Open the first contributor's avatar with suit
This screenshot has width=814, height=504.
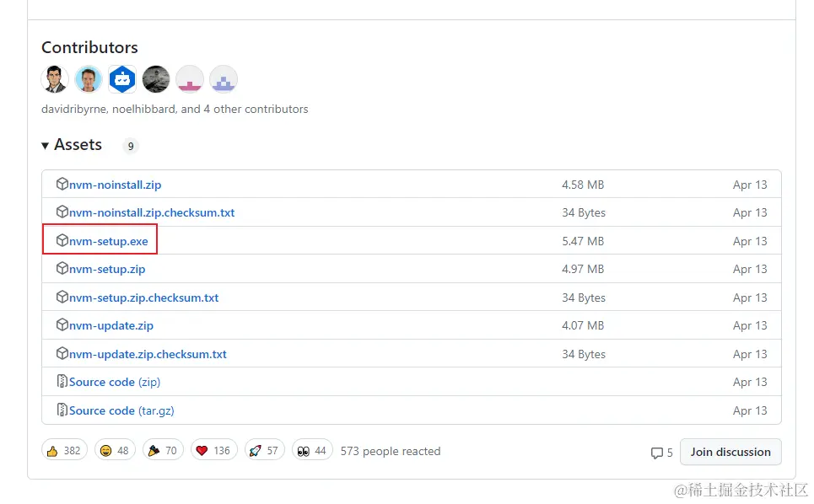coord(55,79)
